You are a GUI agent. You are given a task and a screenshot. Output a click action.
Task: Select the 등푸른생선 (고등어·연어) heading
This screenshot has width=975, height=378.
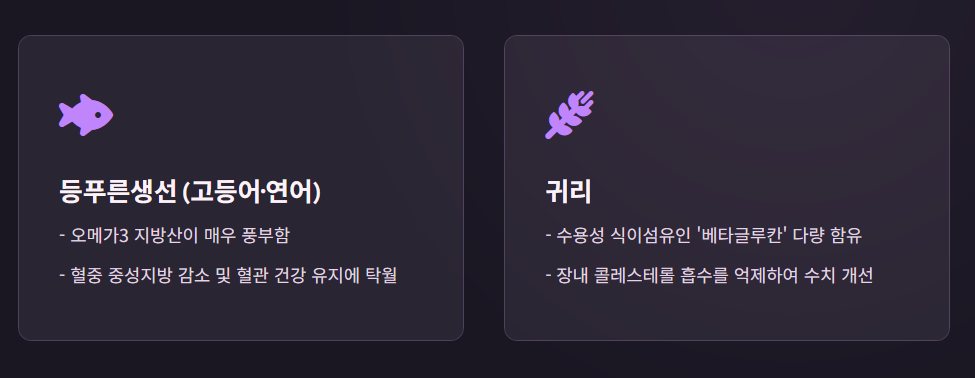[x=190, y=191]
